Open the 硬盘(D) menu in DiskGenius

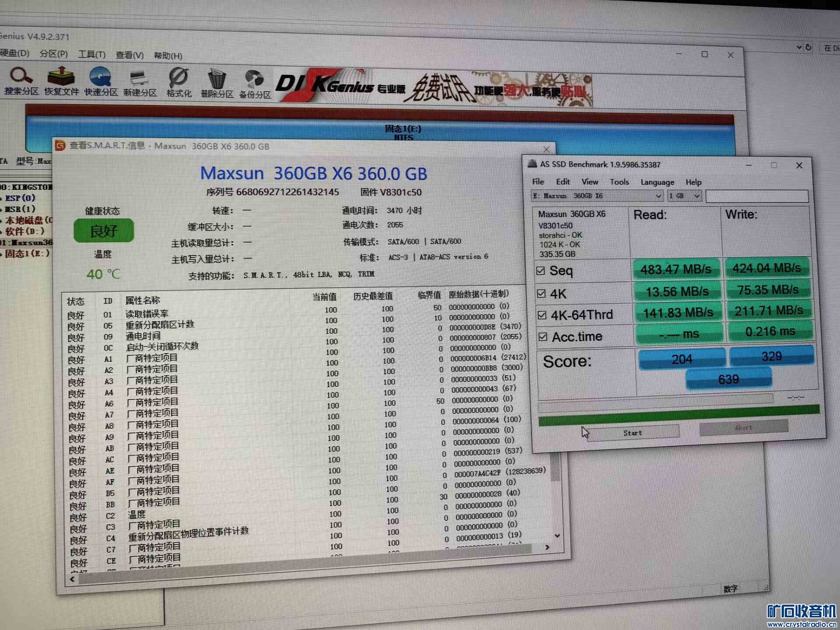coord(14,53)
